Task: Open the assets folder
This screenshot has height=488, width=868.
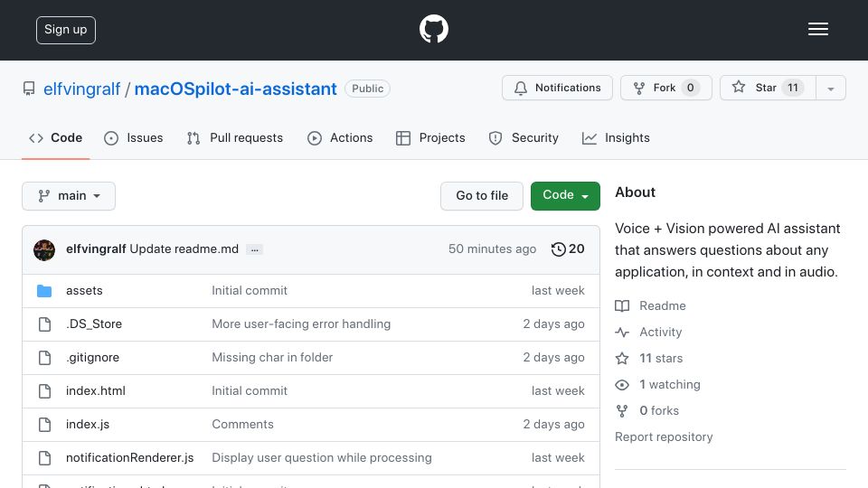Action: pos(84,290)
